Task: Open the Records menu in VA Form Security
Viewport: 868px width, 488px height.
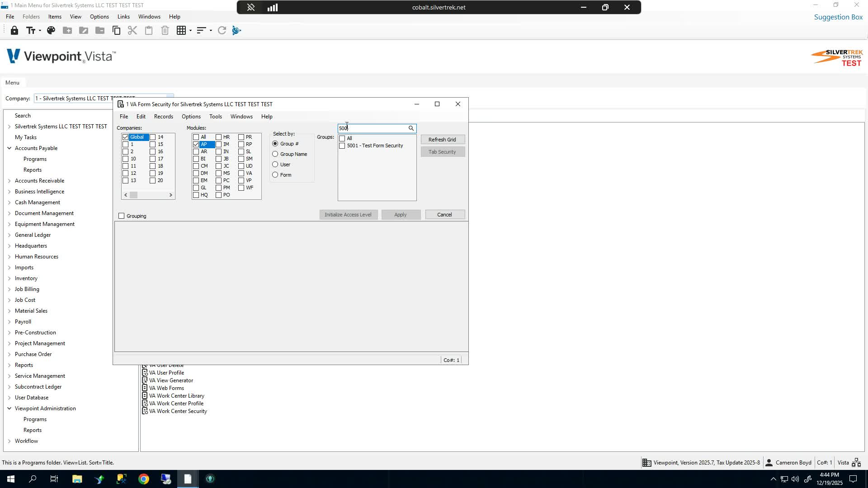Action: coord(164,117)
